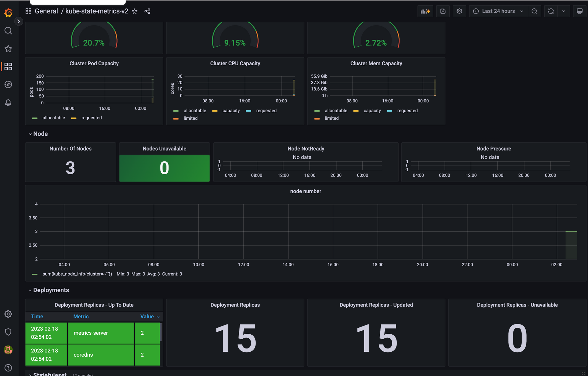588x376 pixels.
Task: Open Cluster Pod Capacity panel title menu
Action: pos(94,63)
